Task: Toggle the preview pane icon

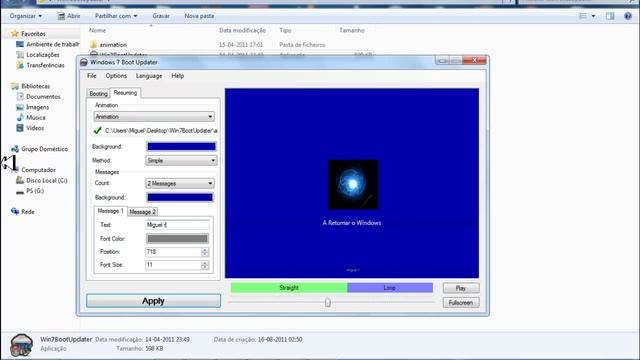Action: (610, 16)
